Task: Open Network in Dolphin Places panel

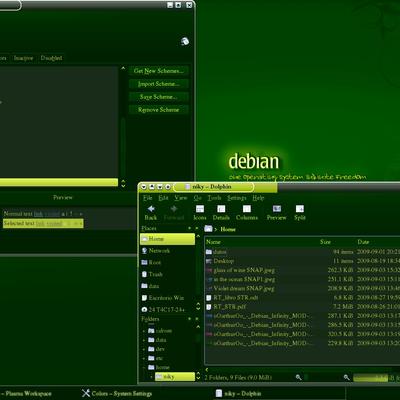Action: click(167, 251)
